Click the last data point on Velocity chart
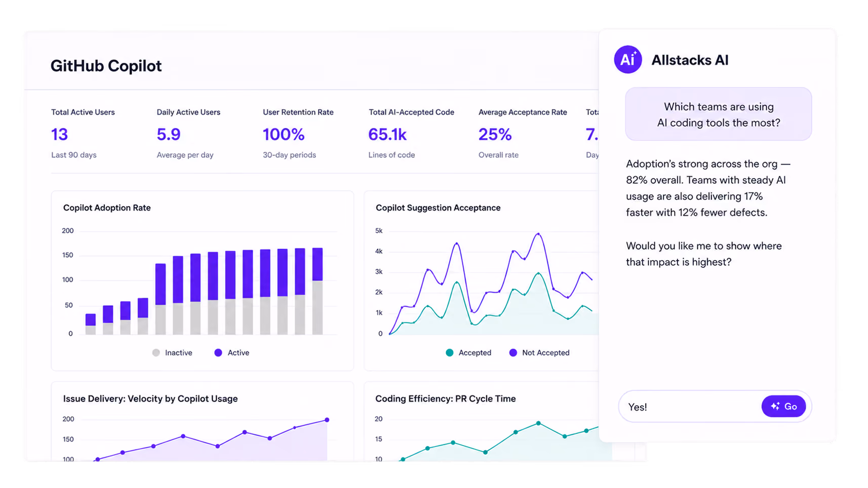 pos(327,420)
